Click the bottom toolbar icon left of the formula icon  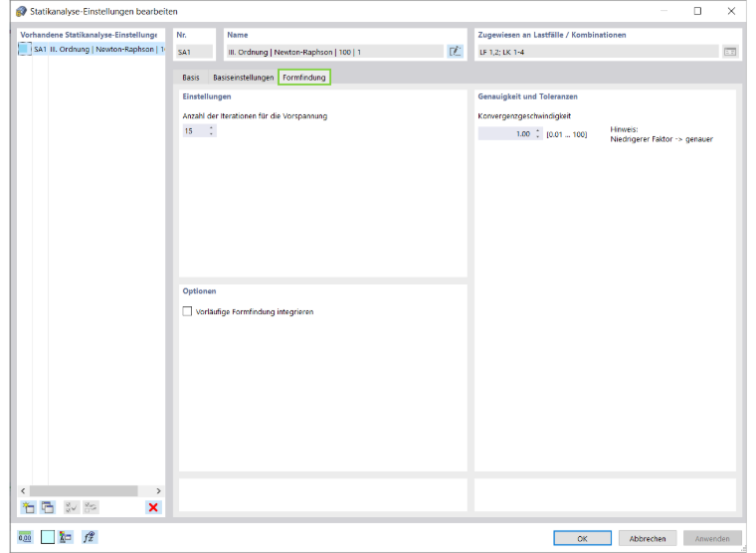(66, 537)
